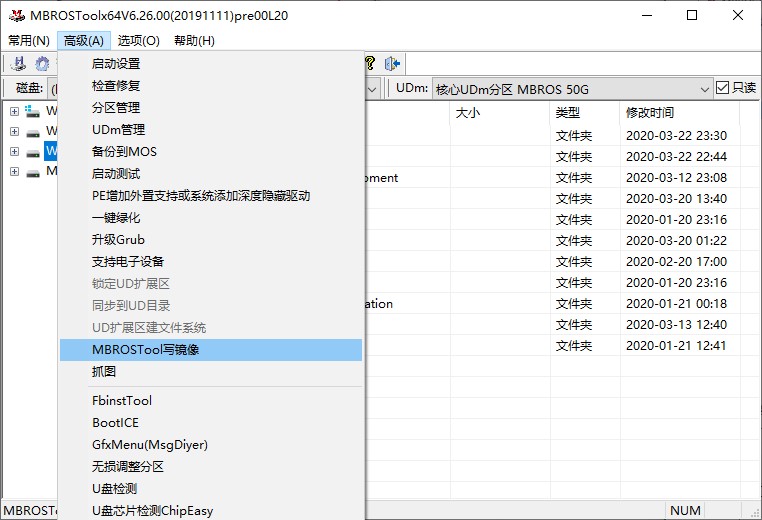Select U盘检测 menu entry
Screen dimensions: 762x520
(x=211, y=488)
